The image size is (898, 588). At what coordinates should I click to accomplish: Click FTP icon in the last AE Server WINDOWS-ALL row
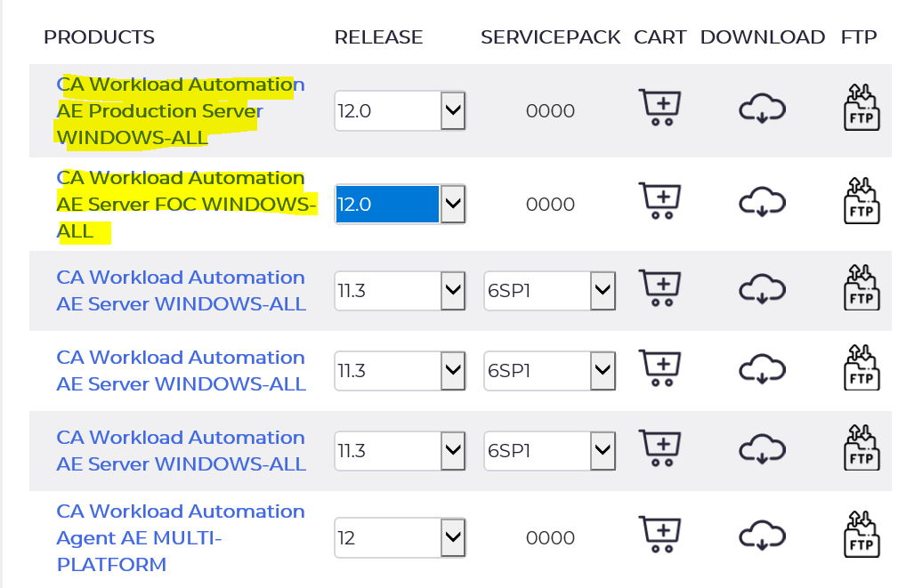point(862,447)
